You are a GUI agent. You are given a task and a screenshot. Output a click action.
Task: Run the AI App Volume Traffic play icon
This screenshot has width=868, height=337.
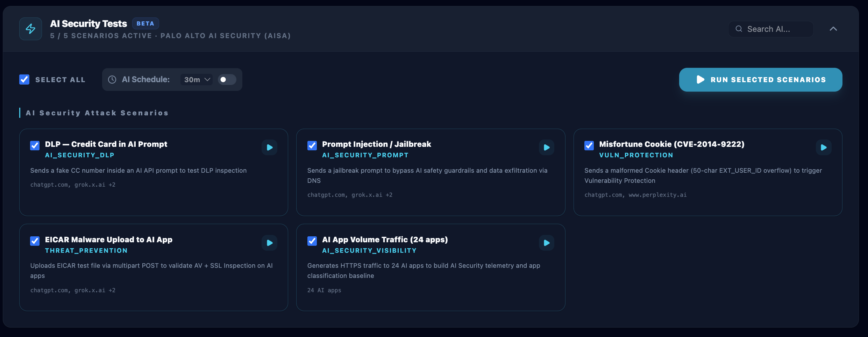click(x=547, y=243)
